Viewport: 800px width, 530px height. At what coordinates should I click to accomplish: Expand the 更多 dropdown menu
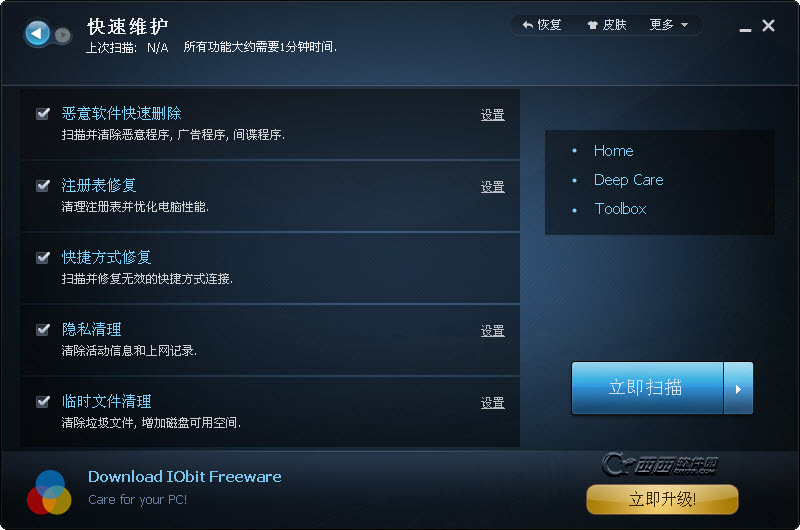[x=668, y=24]
